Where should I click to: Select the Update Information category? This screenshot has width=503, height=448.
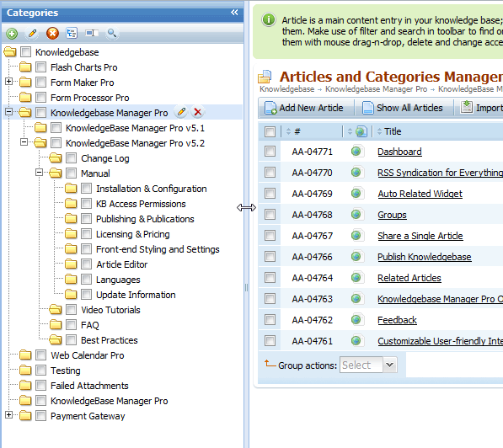coord(136,295)
